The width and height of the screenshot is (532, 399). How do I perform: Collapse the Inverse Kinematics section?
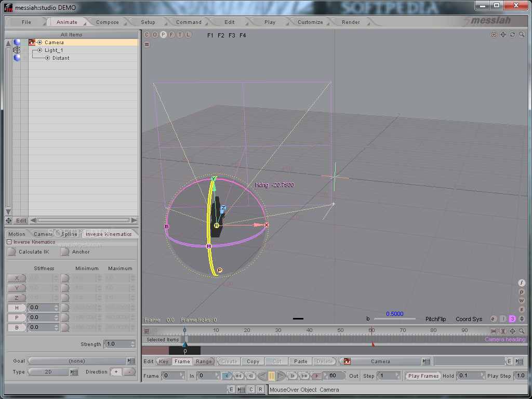pyautogui.click(x=9, y=242)
